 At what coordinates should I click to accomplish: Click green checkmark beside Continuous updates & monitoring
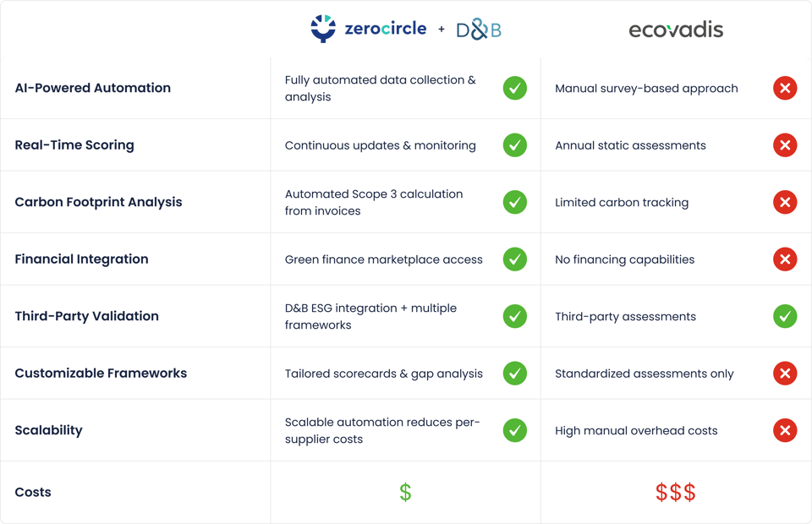click(x=514, y=145)
